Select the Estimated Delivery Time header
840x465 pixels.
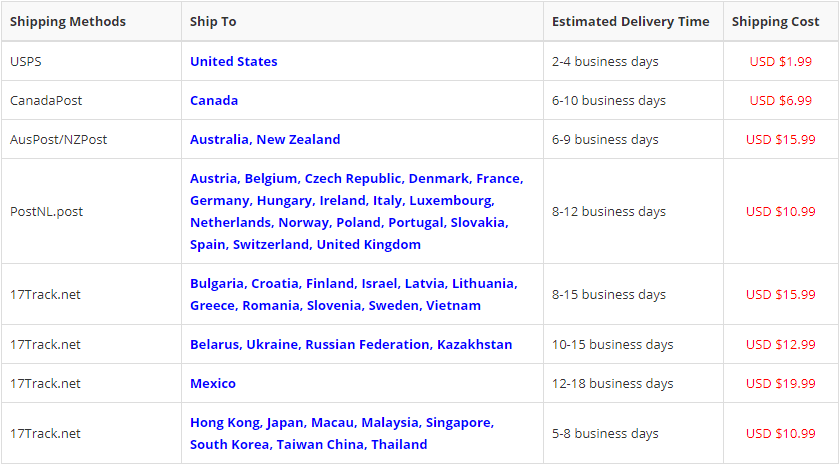pos(630,21)
